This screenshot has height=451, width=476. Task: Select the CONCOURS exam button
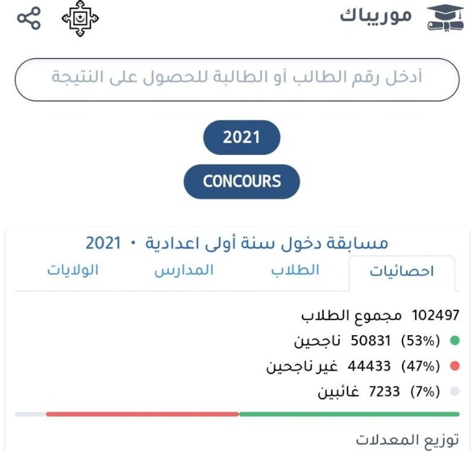[242, 182]
